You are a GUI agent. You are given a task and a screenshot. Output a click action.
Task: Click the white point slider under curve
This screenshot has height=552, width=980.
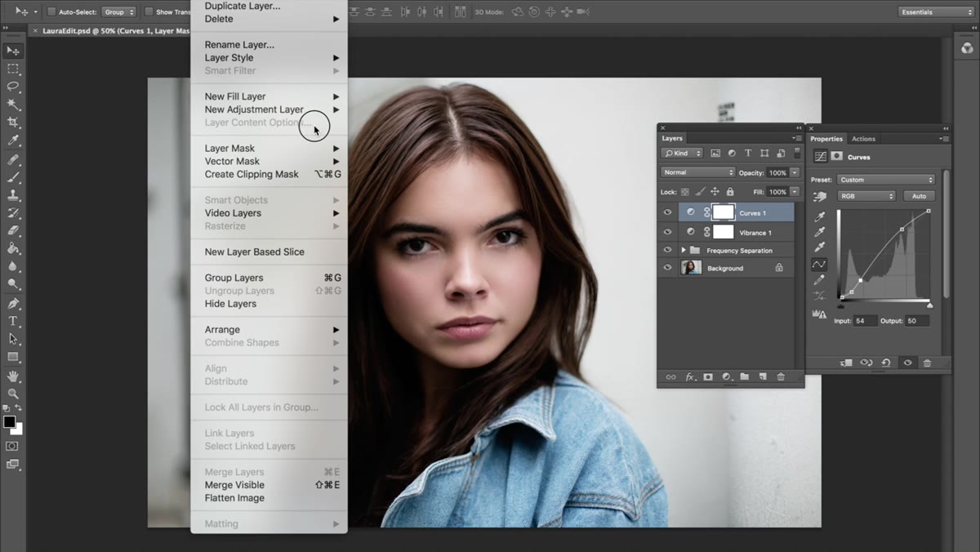(x=929, y=305)
